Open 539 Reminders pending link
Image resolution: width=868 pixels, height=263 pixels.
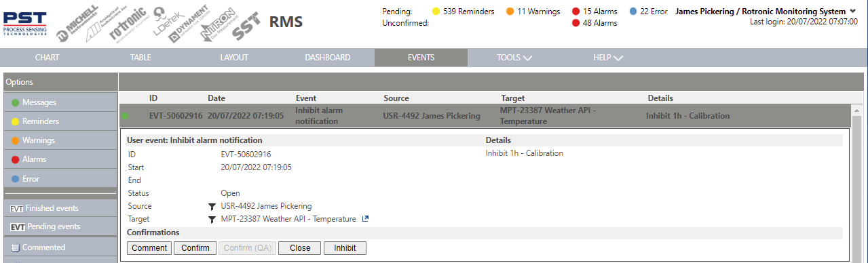[468, 12]
